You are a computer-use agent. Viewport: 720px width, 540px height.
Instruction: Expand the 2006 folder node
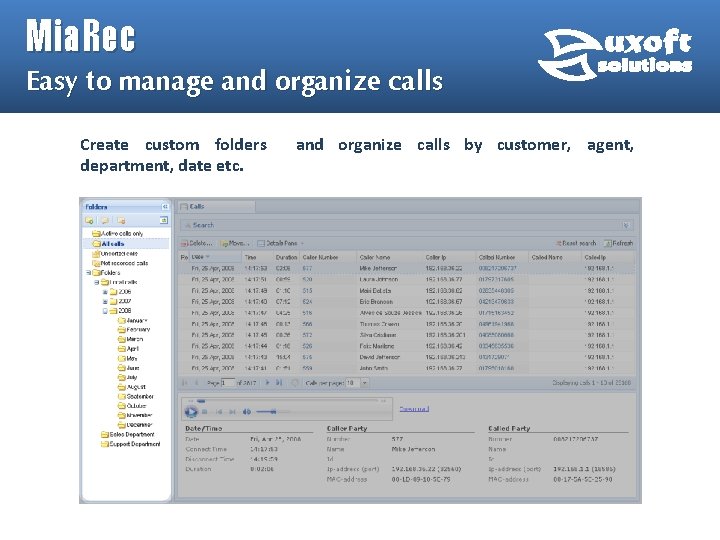click(105, 292)
